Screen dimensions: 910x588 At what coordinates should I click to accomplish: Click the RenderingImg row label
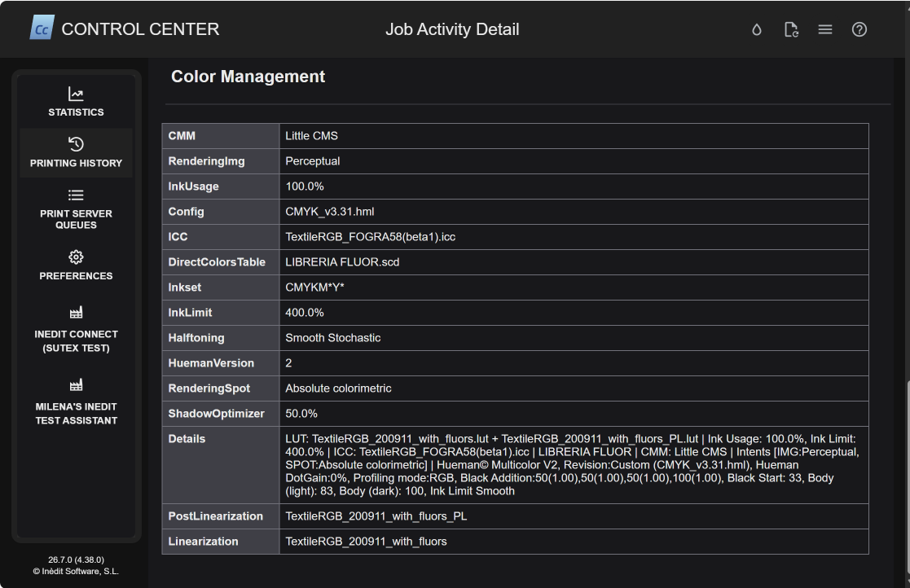click(206, 161)
